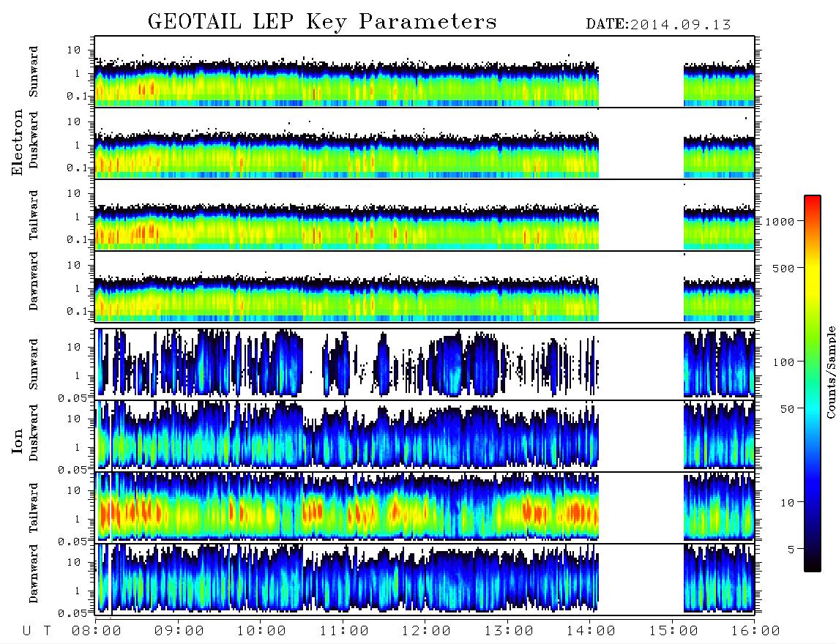Click the Electron Sunward spectrogram panel
The image size is (836, 644).
(425, 72)
